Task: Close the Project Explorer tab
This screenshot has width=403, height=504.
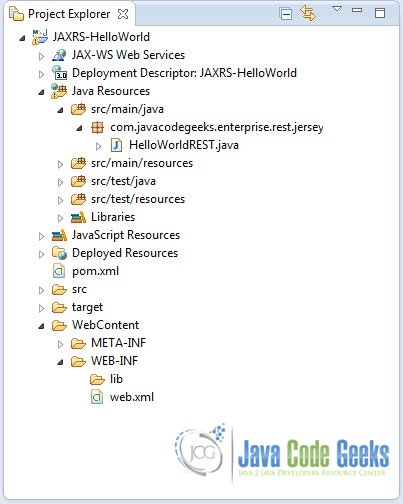Action: (123, 14)
